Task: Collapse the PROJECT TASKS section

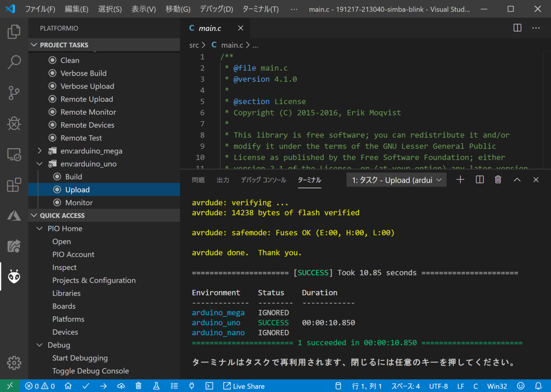Action: 104,45
